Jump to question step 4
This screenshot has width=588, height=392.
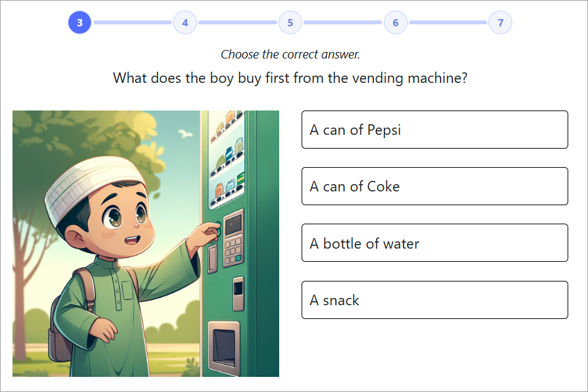[x=185, y=22]
